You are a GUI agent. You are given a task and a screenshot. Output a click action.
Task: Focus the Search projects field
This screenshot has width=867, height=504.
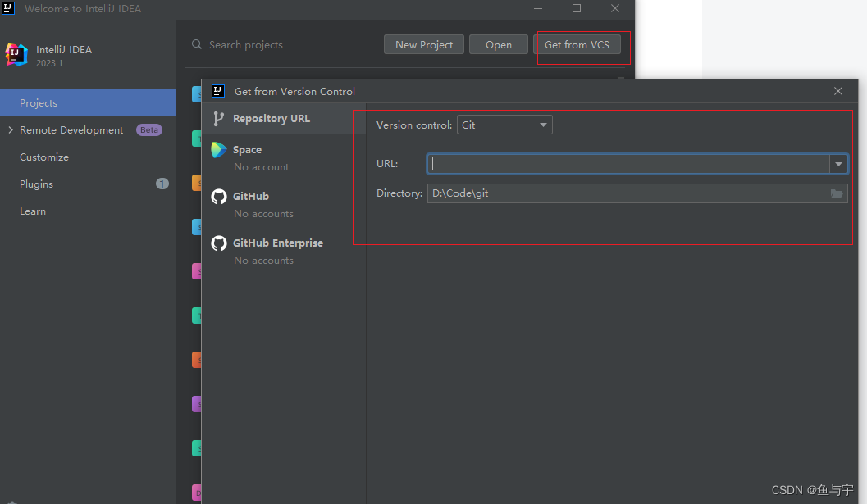point(245,45)
